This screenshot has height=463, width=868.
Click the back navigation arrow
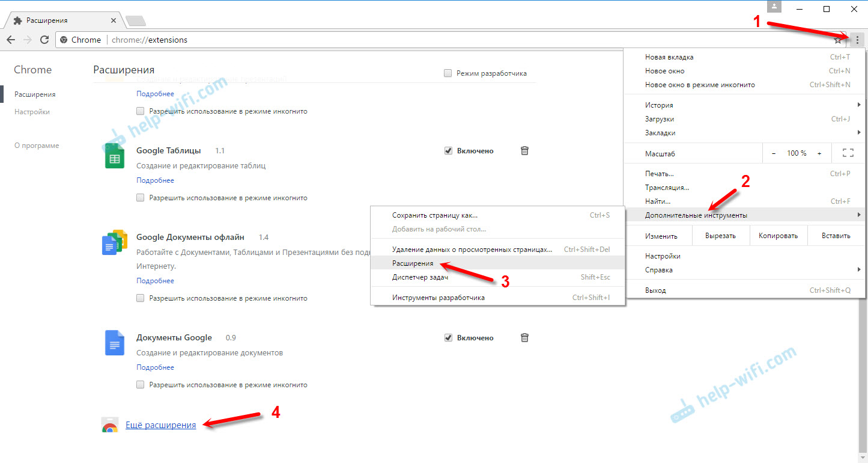(x=11, y=40)
